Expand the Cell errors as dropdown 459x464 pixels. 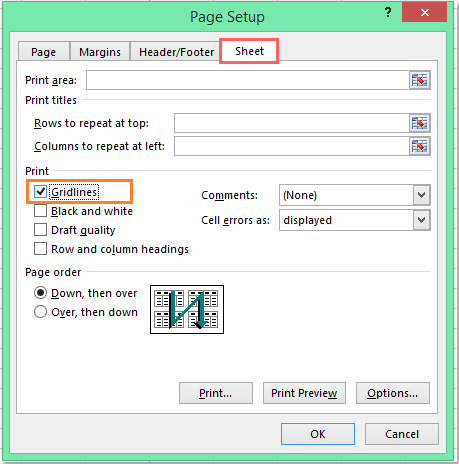(x=421, y=220)
